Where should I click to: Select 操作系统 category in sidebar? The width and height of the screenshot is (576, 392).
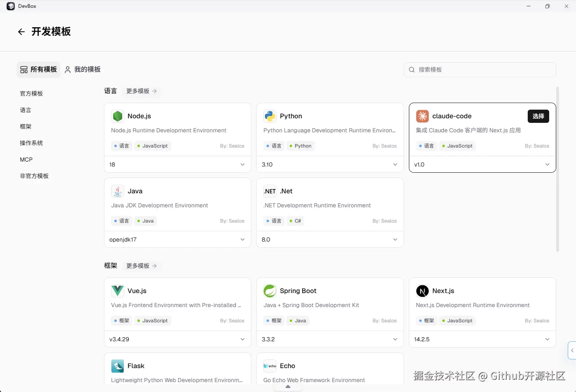31,143
